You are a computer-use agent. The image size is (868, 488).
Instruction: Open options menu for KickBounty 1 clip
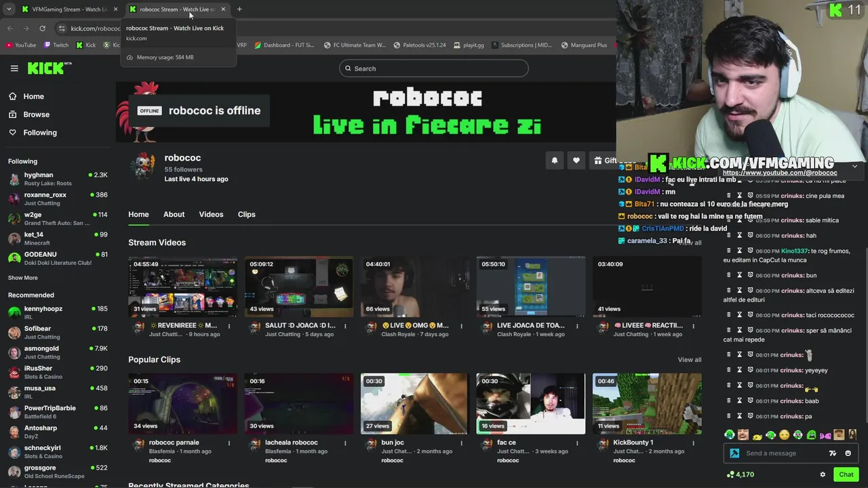pos(693,443)
